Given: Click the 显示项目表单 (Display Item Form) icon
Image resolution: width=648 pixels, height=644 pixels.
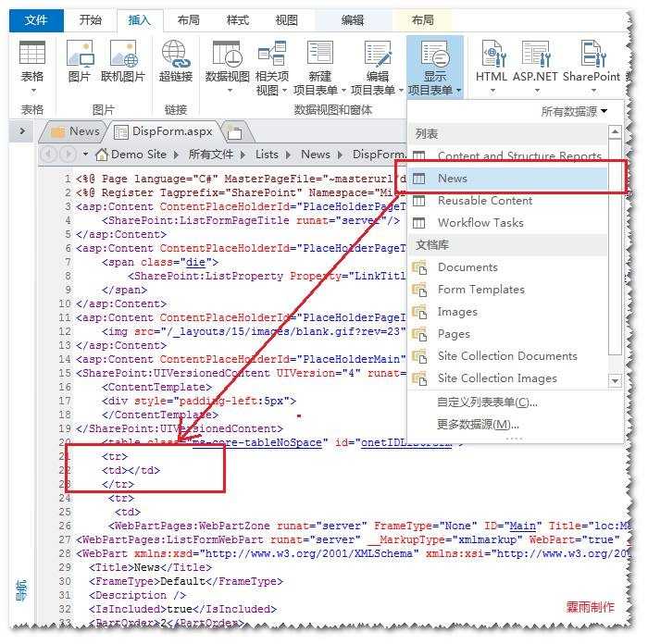Looking at the screenshot, I should pyautogui.click(x=434, y=54).
